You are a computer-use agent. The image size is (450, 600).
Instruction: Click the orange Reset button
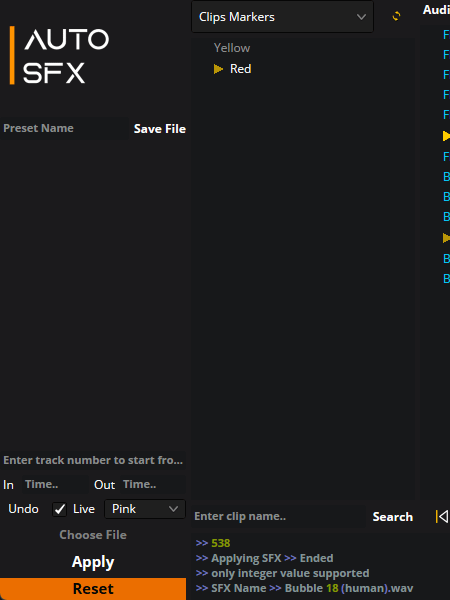tap(93, 589)
